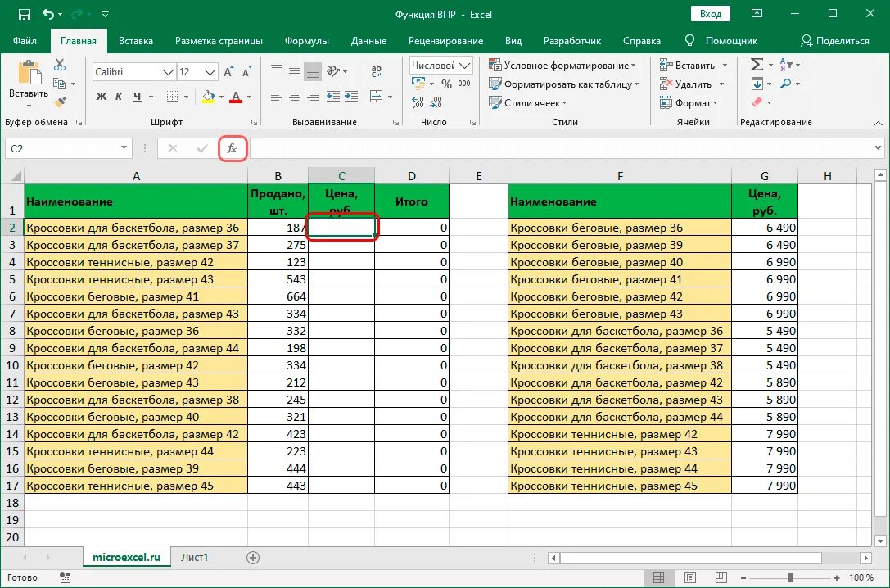Click the Increase Font Size icon
The height and width of the screenshot is (588, 890).
pos(228,72)
